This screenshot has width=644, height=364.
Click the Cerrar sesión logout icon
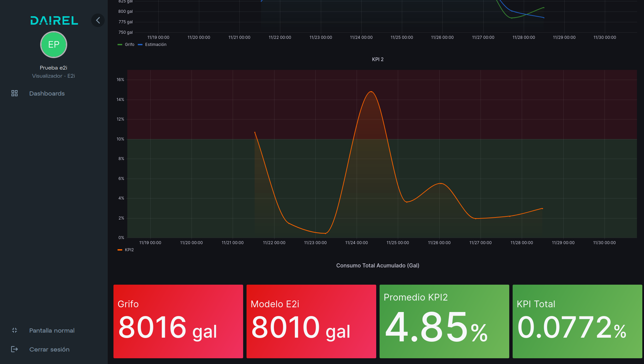click(15, 349)
